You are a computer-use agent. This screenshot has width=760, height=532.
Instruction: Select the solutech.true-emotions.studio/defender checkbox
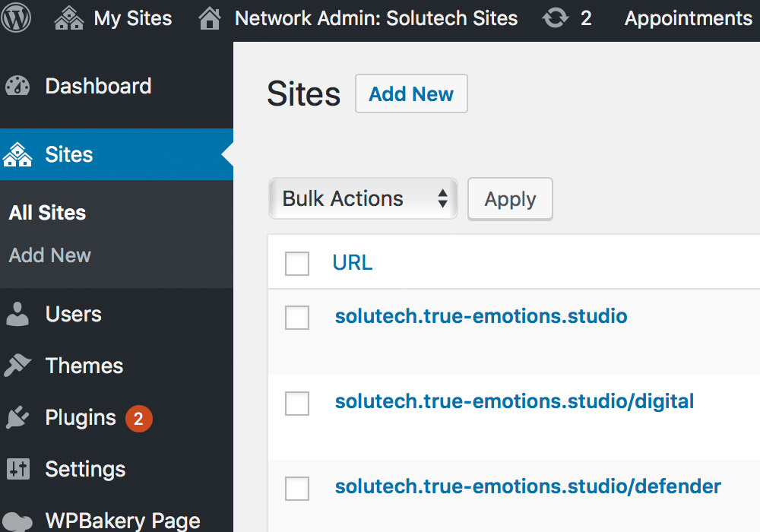tap(297, 488)
